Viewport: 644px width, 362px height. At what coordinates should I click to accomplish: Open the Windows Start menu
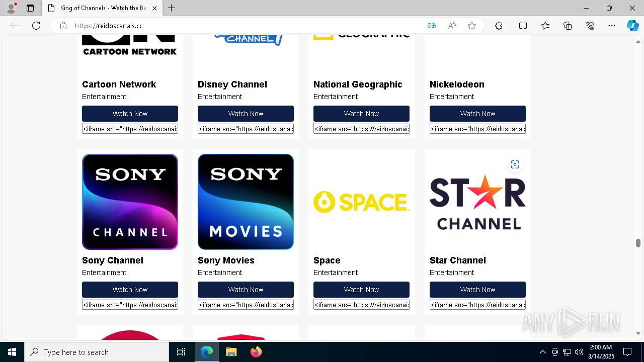point(12,352)
